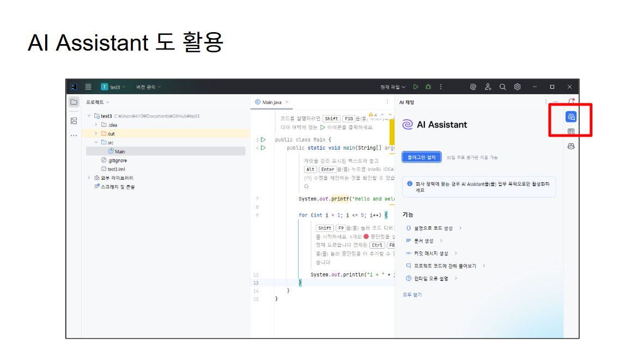The height and width of the screenshot is (356, 644).
Task: Open the main hamburger menu
Action: pos(88,87)
